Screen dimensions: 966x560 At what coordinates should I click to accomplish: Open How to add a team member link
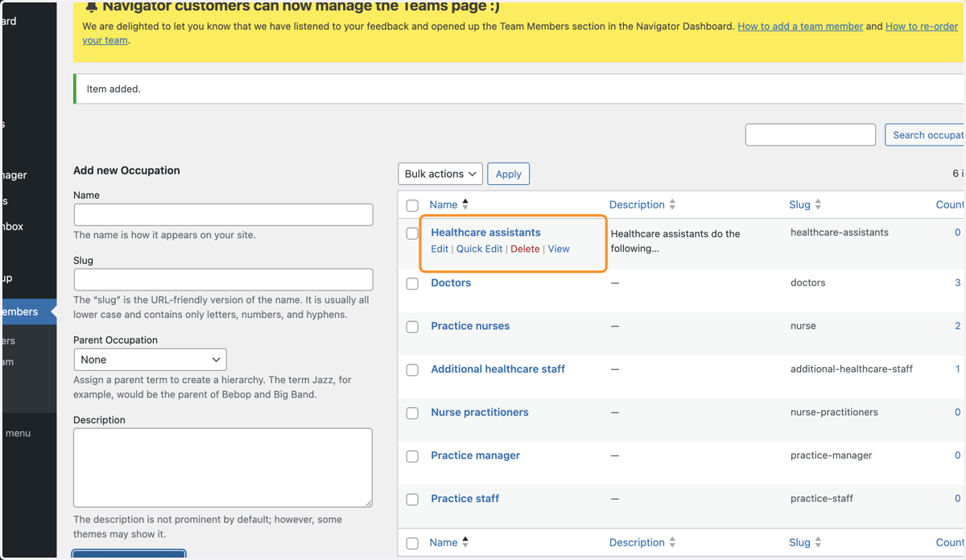(800, 26)
